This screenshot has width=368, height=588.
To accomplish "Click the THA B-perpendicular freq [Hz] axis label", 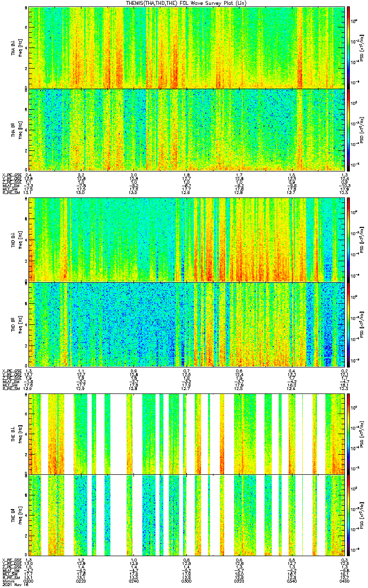I will coord(20,48).
